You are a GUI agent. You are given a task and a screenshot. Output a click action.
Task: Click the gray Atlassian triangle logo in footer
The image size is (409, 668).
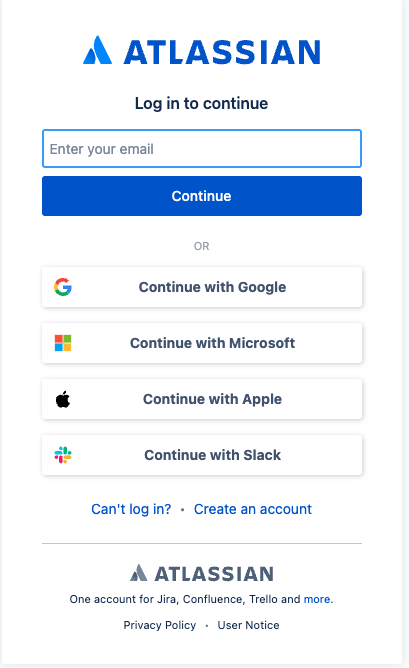click(138, 573)
